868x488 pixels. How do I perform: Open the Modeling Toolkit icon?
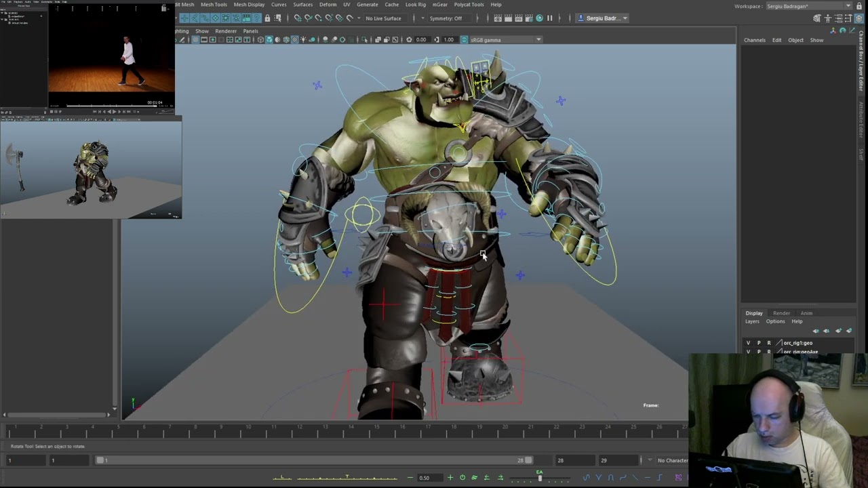tap(817, 18)
